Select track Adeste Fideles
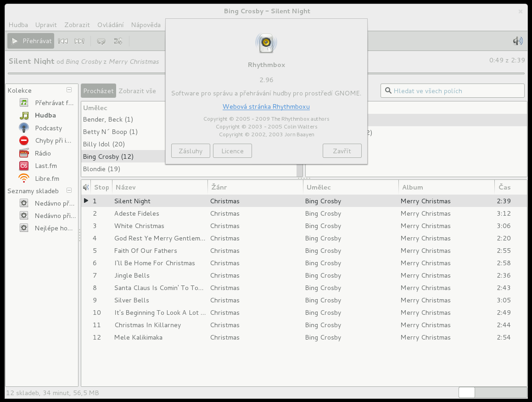This screenshot has height=402, width=532. click(x=304, y=213)
